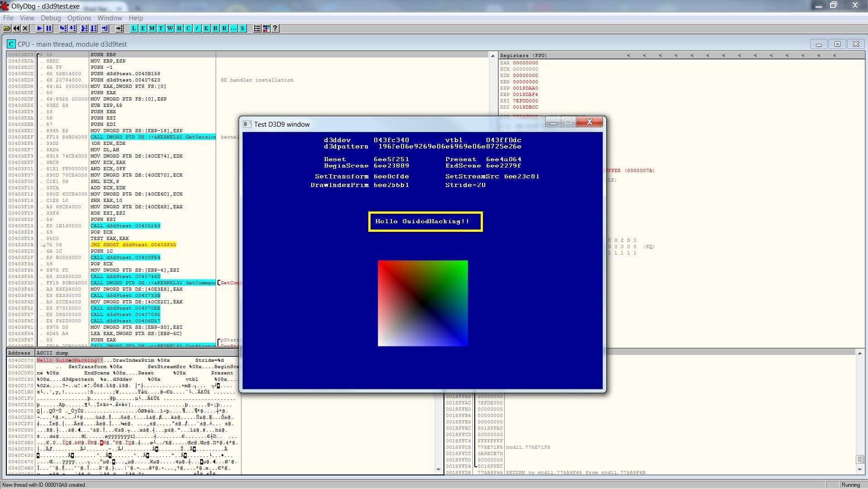Select JNZ SHORT d3d9test.00403F35 instruction
The height and width of the screenshot is (489, 868).
coord(133,244)
